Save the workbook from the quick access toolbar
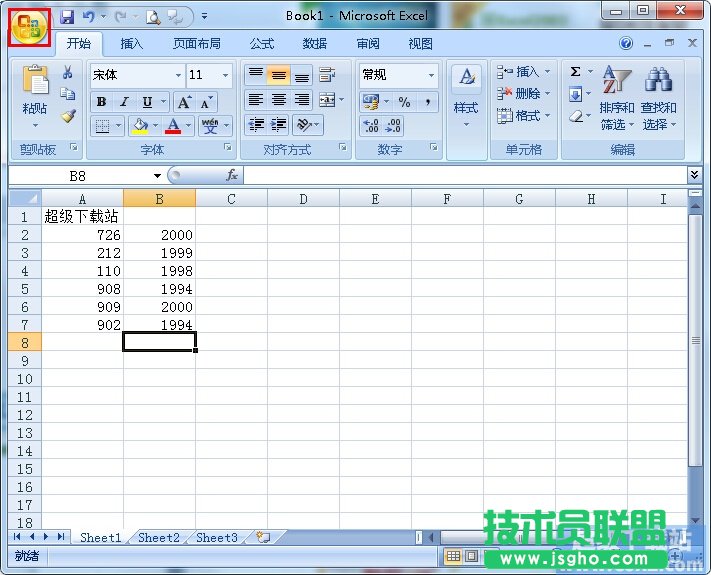711x575 pixels. [x=67, y=17]
